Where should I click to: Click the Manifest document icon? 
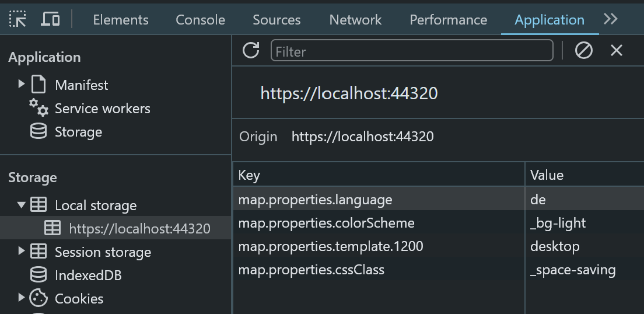click(38, 84)
